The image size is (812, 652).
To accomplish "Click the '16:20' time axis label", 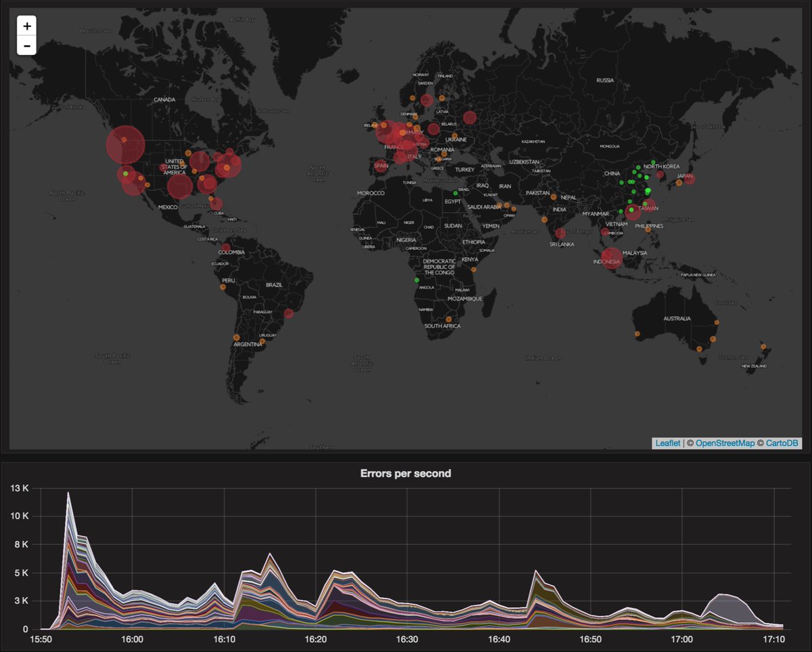I will coord(315,639).
